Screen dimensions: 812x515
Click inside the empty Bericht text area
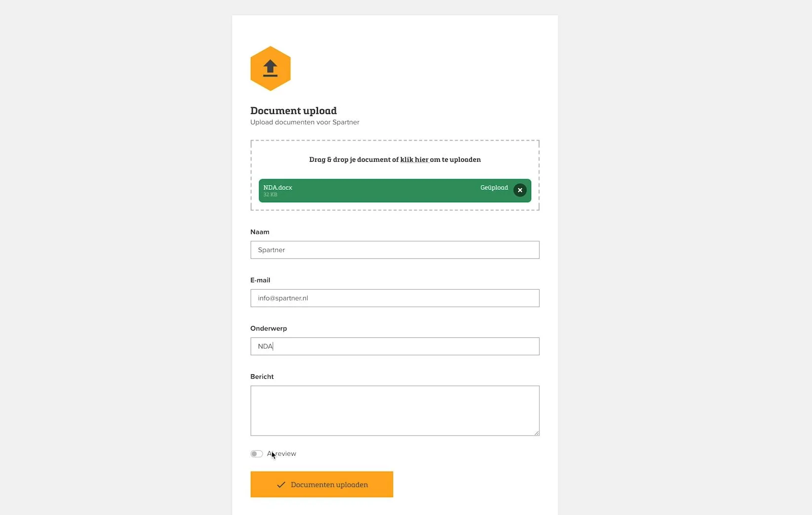click(394, 410)
